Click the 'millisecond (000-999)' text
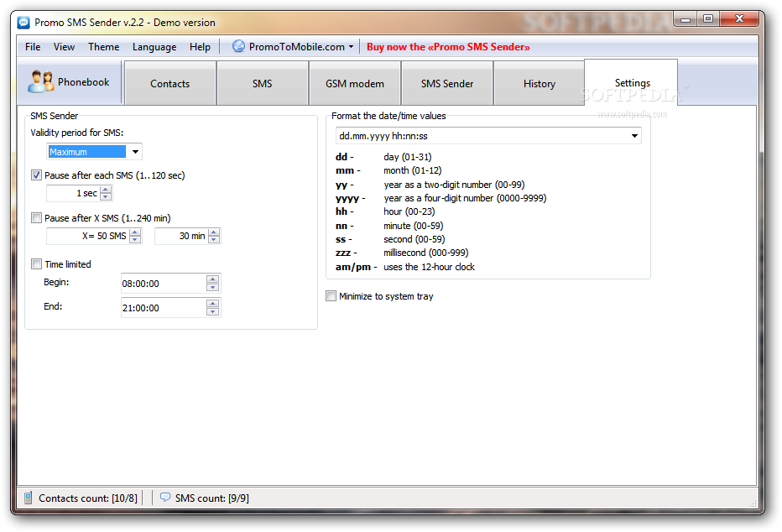782x532 pixels. pos(426,253)
